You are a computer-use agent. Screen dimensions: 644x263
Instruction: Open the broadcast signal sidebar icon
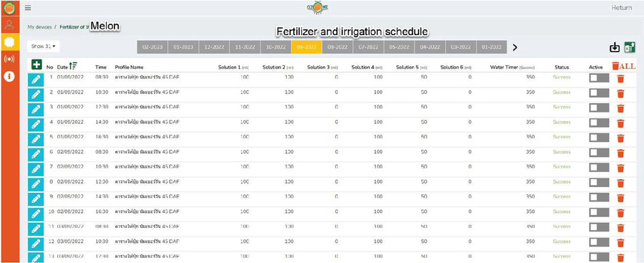pos(9,59)
